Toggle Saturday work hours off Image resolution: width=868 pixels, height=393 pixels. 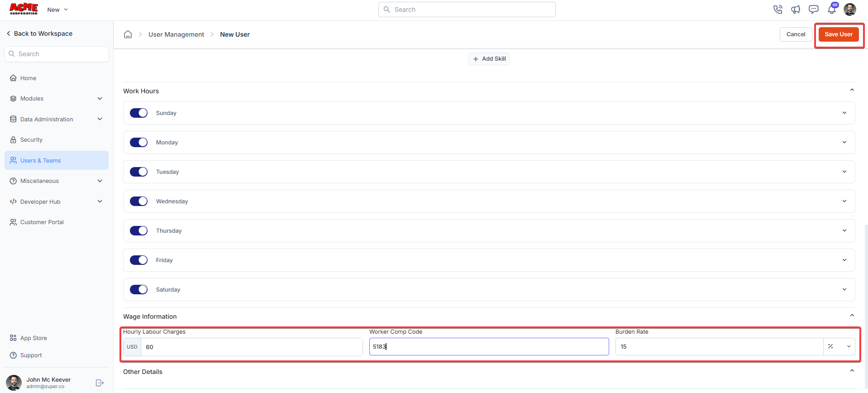pos(138,289)
